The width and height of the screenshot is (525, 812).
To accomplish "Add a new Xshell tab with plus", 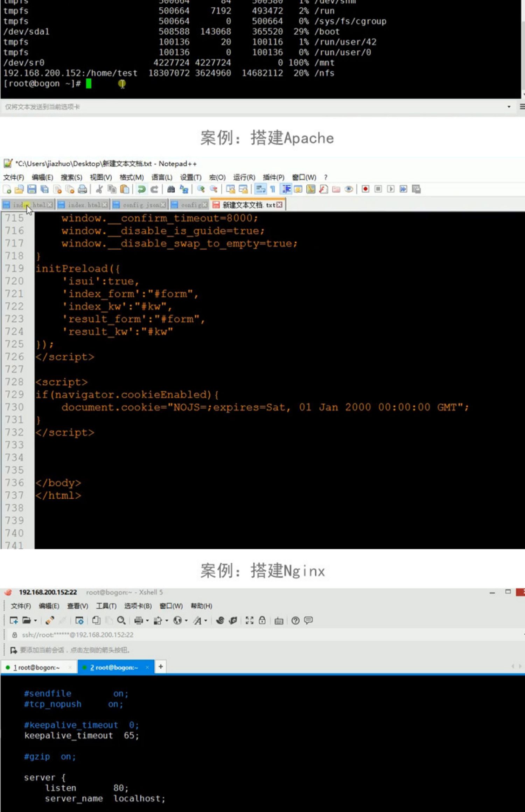I will click(161, 667).
